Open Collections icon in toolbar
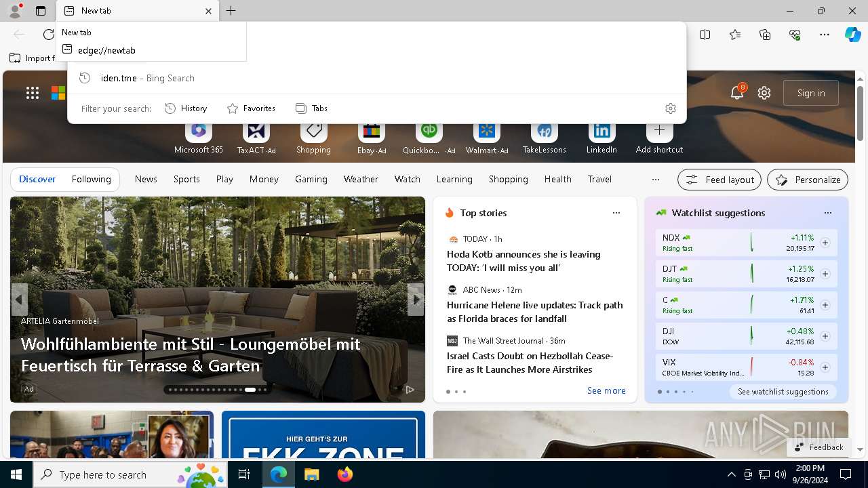The height and width of the screenshot is (488, 868). point(765,35)
